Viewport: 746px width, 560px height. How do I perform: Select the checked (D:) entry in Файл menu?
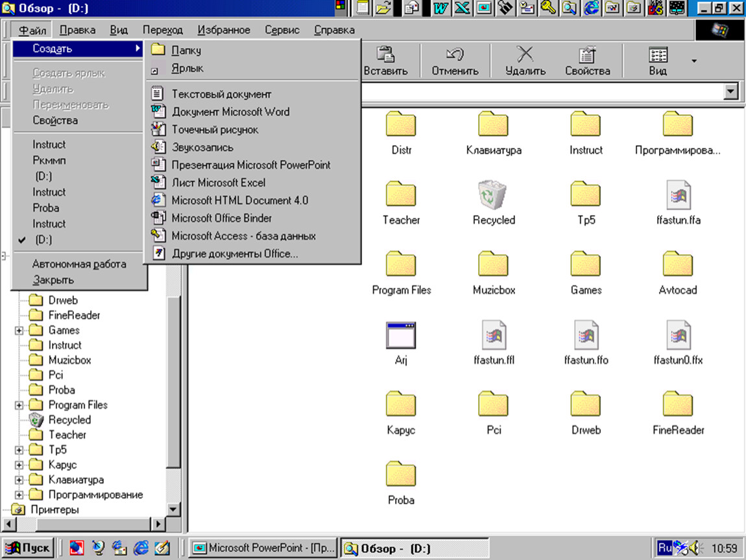pos(78,240)
